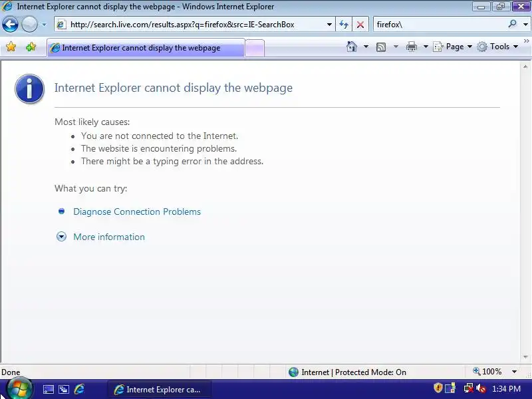Expand the address bar history dropdown
This screenshot has width=532, height=399.
pos(329,25)
